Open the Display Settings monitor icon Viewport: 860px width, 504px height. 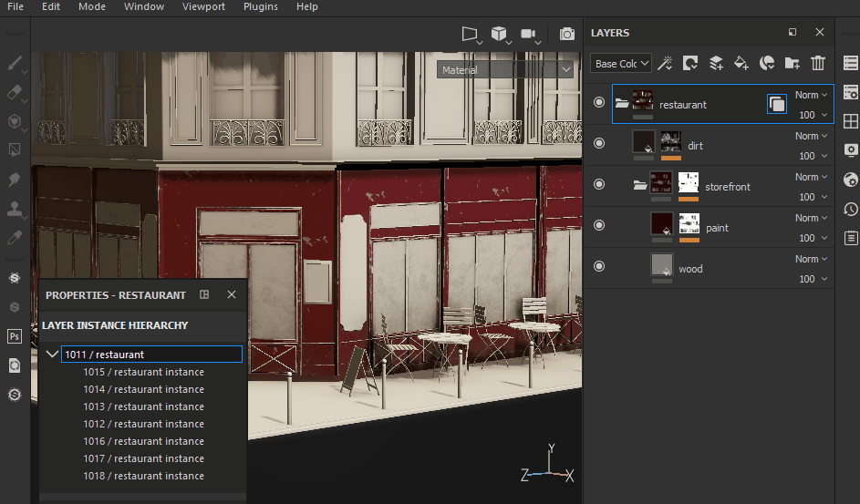[851, 150]
